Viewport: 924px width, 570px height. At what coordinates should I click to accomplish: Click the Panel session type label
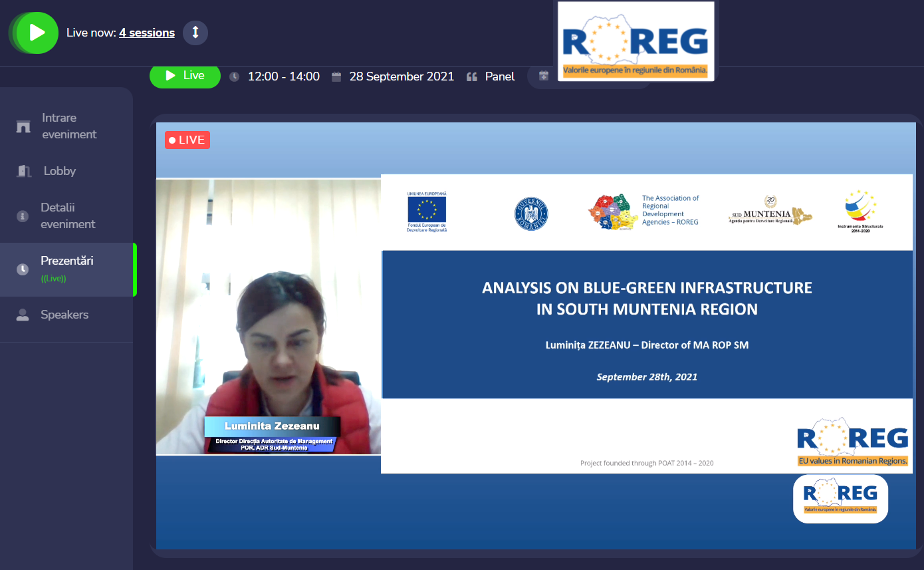point(500,76)
